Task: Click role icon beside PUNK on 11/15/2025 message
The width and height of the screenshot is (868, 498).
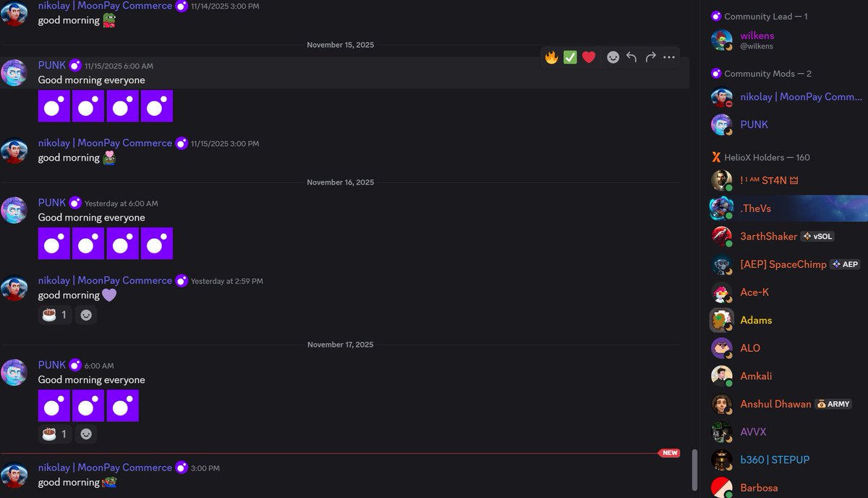Action: point(75,65)
